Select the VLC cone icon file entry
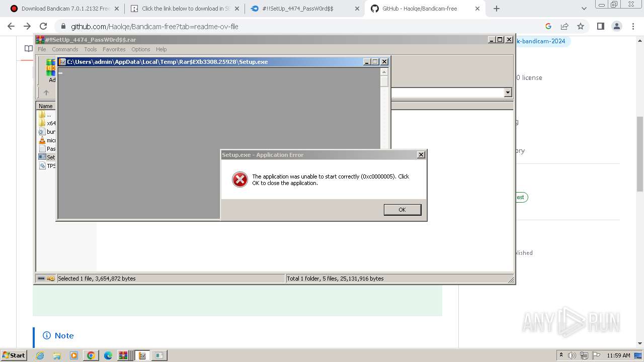 click(x=47, y=140)
